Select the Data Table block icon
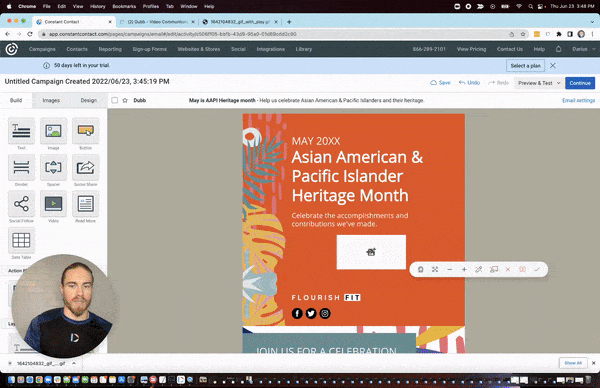Viewport: 600px width, 388px height. pyautogui.click(x=21, y=240)
